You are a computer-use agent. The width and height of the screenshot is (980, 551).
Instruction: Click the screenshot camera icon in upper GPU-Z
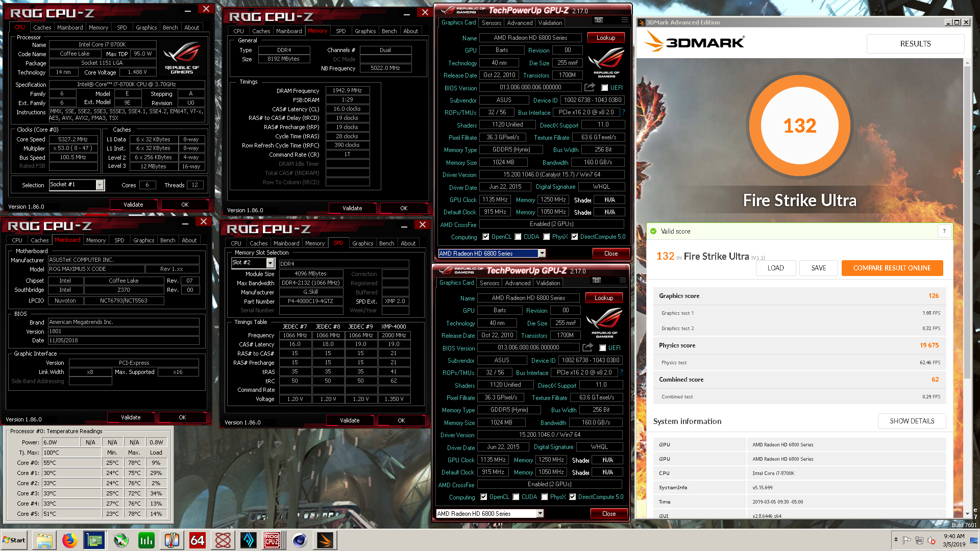[599, 20]
